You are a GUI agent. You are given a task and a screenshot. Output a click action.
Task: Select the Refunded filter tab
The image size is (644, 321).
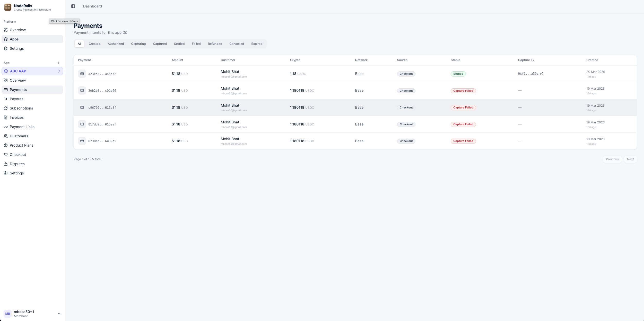[x=215, y=44]
